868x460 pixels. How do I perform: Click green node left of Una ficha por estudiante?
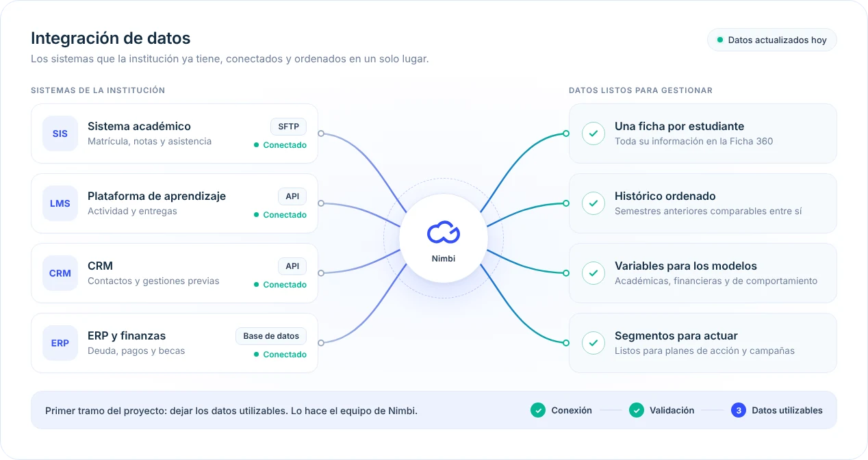tap(566, 133)
